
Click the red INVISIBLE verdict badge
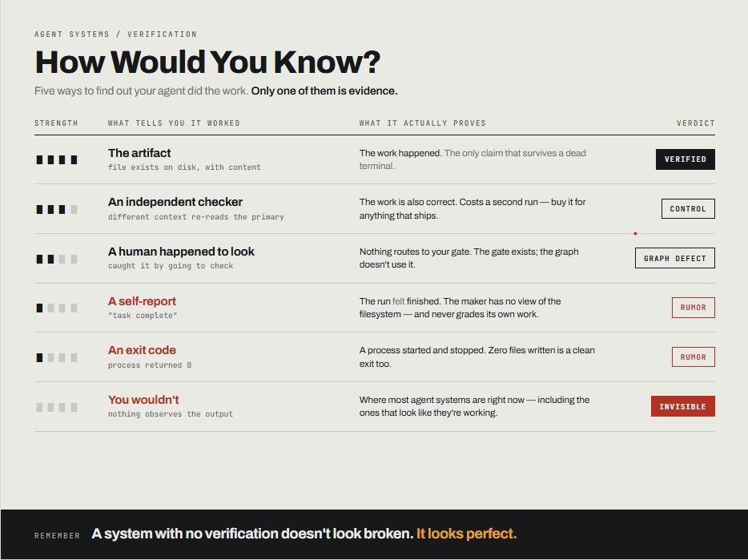coord(682,406)
